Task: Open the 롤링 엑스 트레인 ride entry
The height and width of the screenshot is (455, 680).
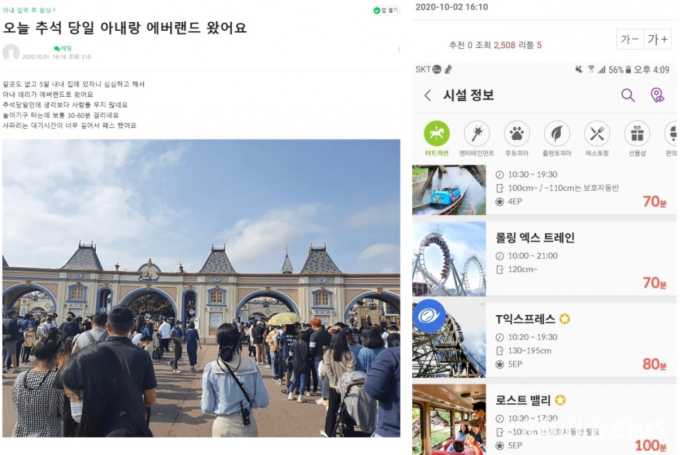Action: tap(544, 259)
